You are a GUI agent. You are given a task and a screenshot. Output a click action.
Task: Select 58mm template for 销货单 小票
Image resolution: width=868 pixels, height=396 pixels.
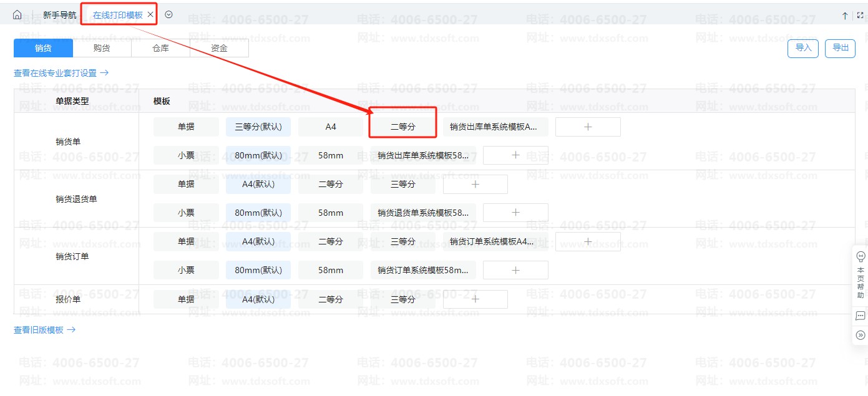pyautogui.click(x=331, y=155)
